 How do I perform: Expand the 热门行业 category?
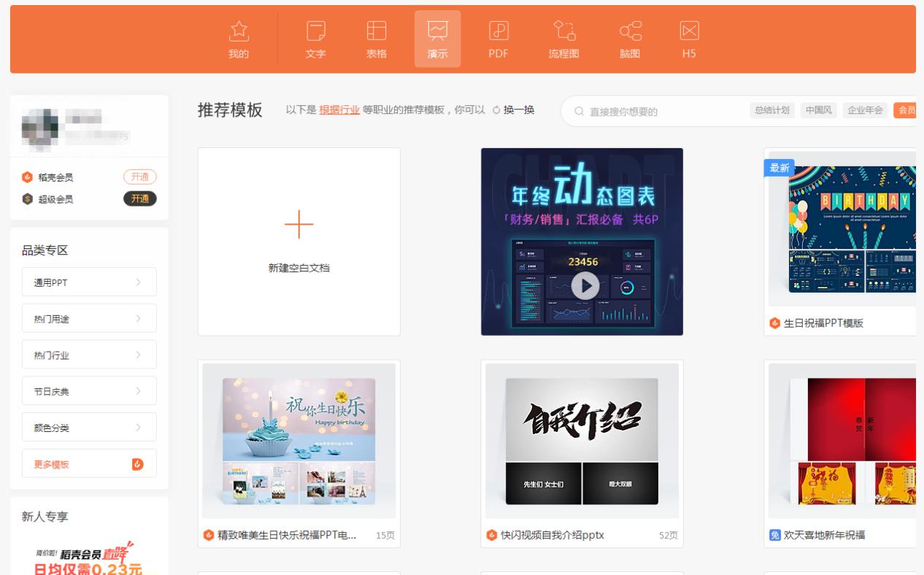89,355
